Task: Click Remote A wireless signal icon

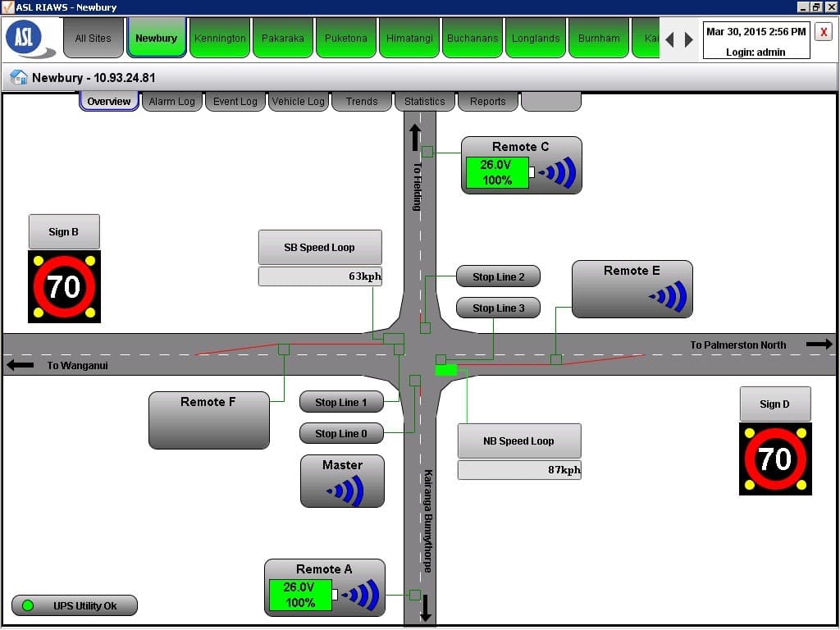Action: point(361,595)
